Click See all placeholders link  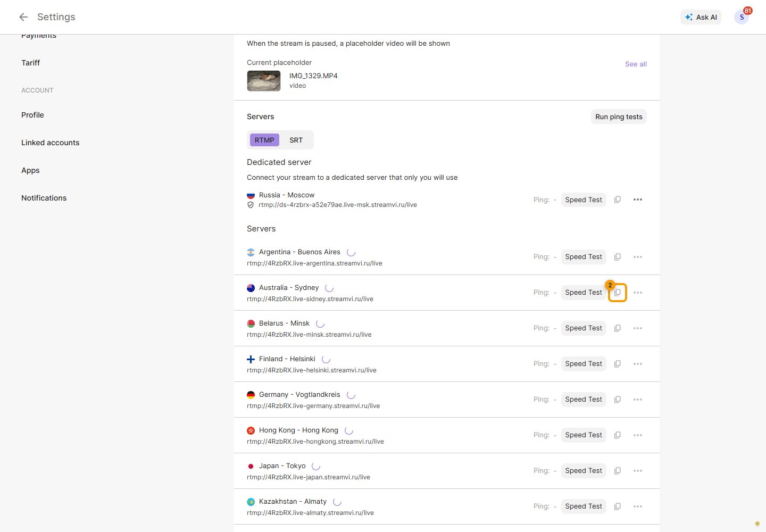point(636,64)
